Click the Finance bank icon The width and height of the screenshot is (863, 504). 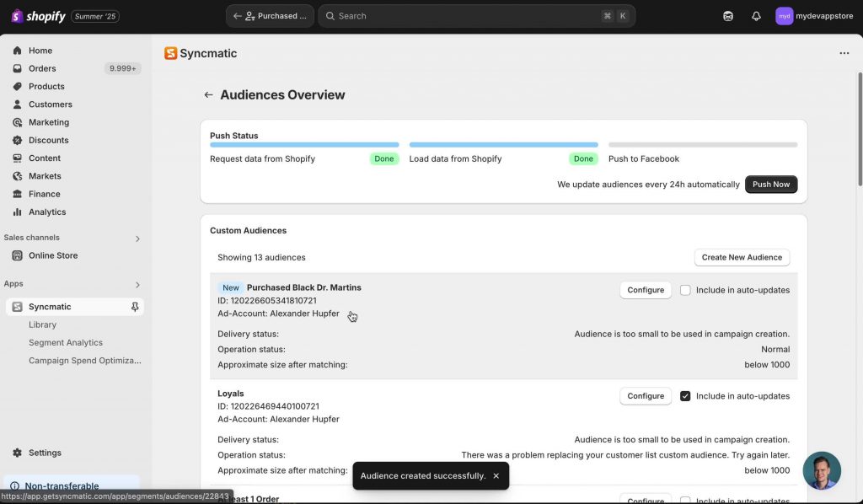pos(17,194)
